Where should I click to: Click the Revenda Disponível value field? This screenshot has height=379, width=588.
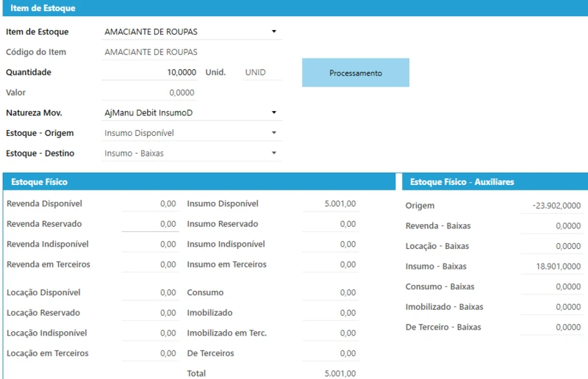(x=151, y=203)
